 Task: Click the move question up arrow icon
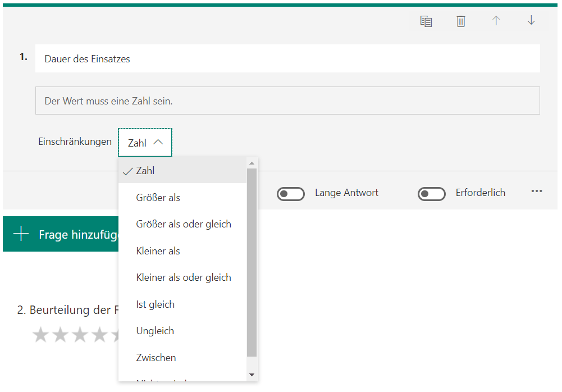pos(496,21)
